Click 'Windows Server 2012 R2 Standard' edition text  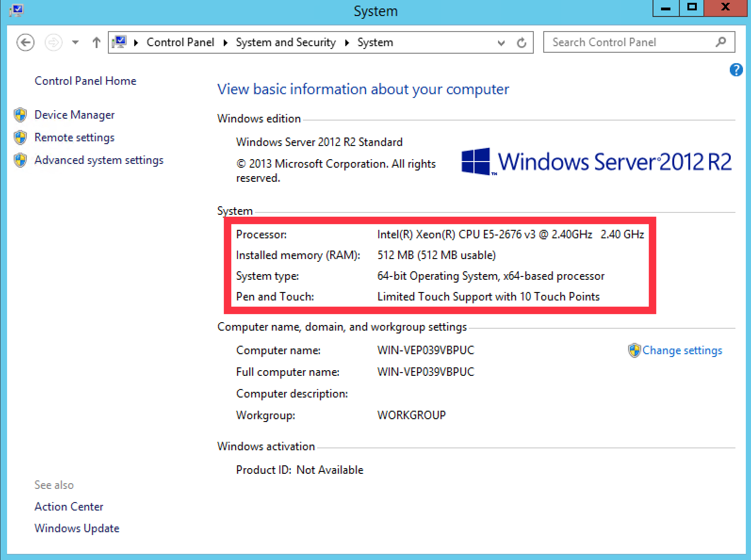(x=319, y=142)
